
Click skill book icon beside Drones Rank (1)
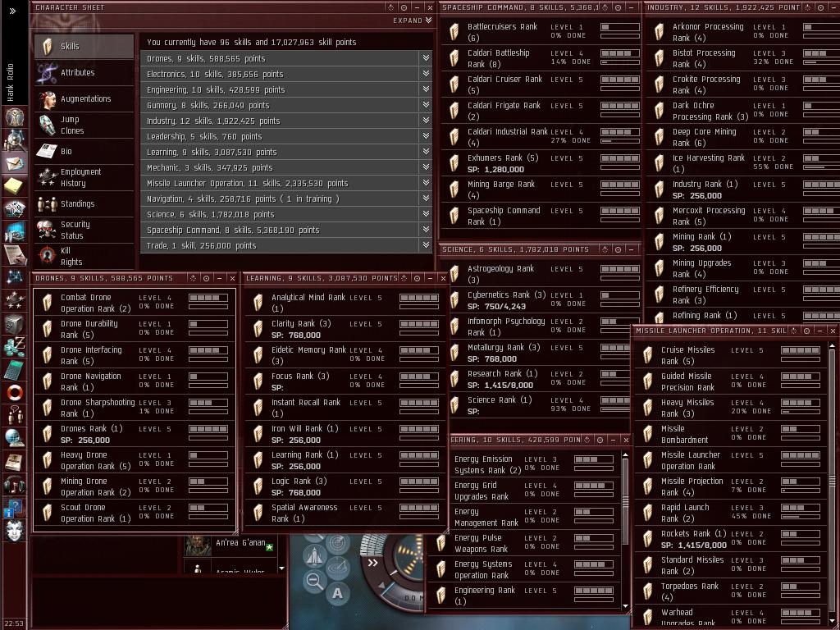(47, 434)
